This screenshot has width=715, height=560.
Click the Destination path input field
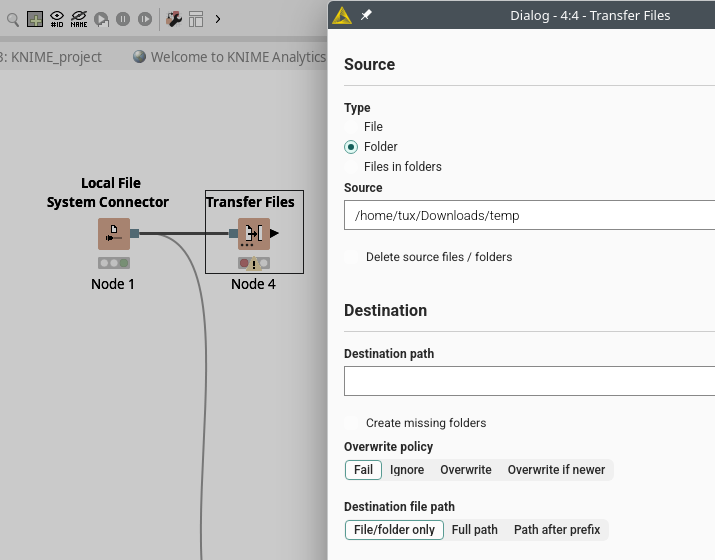pyautogui.click(x=530, y=382)
